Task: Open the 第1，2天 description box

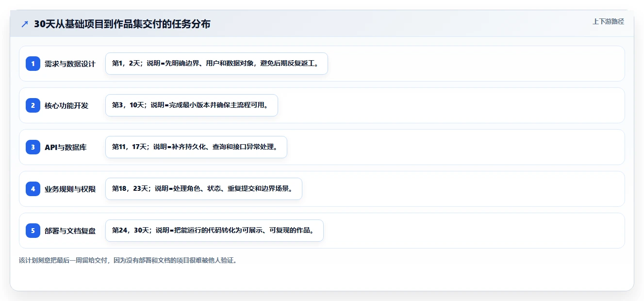Action: (216, 64)
